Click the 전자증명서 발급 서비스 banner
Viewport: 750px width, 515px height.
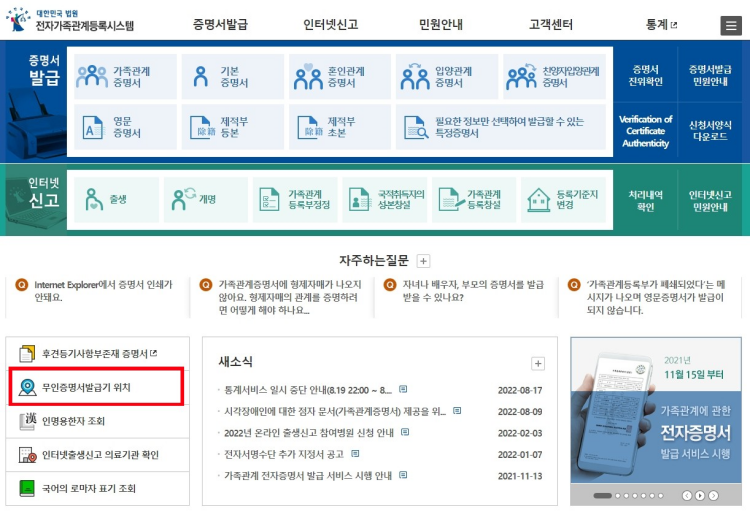coord(656,411)
